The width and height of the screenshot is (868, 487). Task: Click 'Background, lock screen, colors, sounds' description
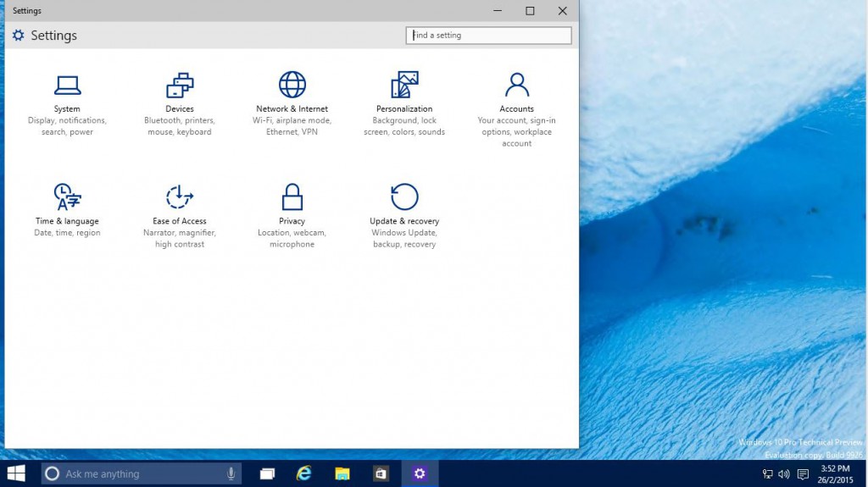(404, 126)
